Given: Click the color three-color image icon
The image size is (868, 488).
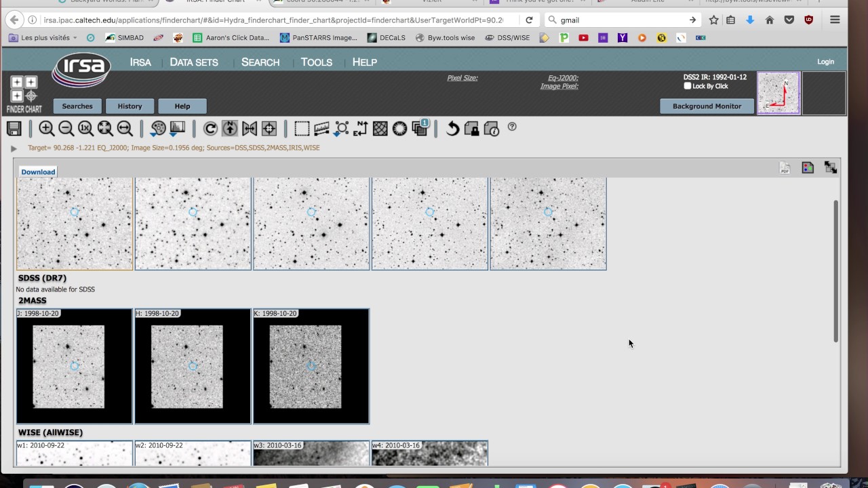Looking at the screenshot, I should click(808, 167).
